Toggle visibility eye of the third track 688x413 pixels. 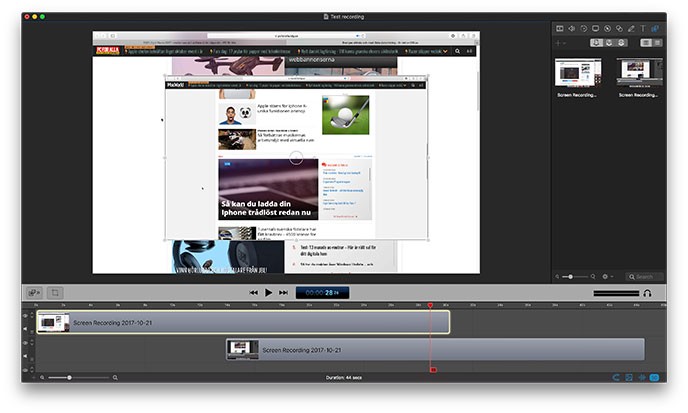coord(25,370)
